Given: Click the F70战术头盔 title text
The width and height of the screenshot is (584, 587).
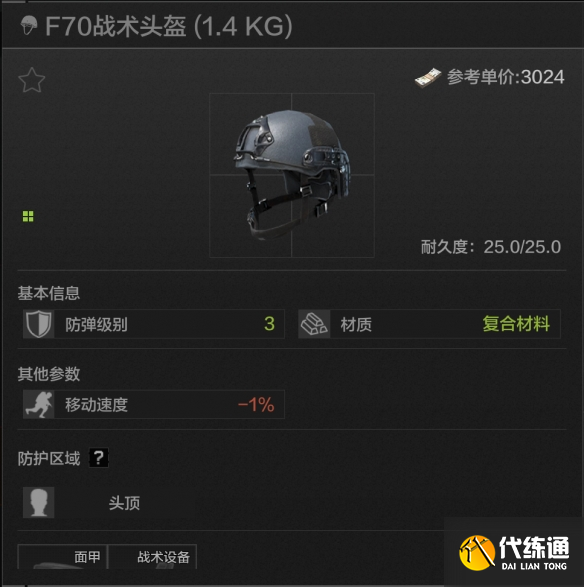Looking at the screenshot, I should pos(116,26).
